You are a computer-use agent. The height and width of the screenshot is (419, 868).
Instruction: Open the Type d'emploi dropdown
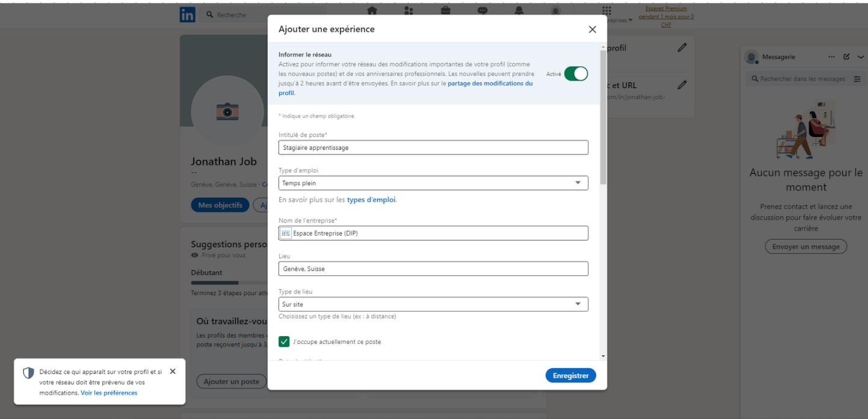(433, 183)
